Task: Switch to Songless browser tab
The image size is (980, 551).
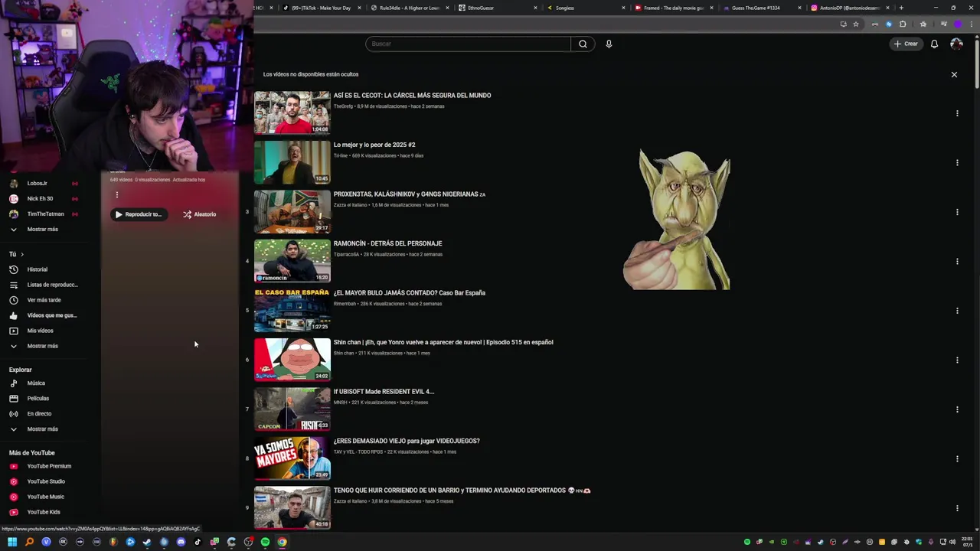Action: click(x=586, y=8)
